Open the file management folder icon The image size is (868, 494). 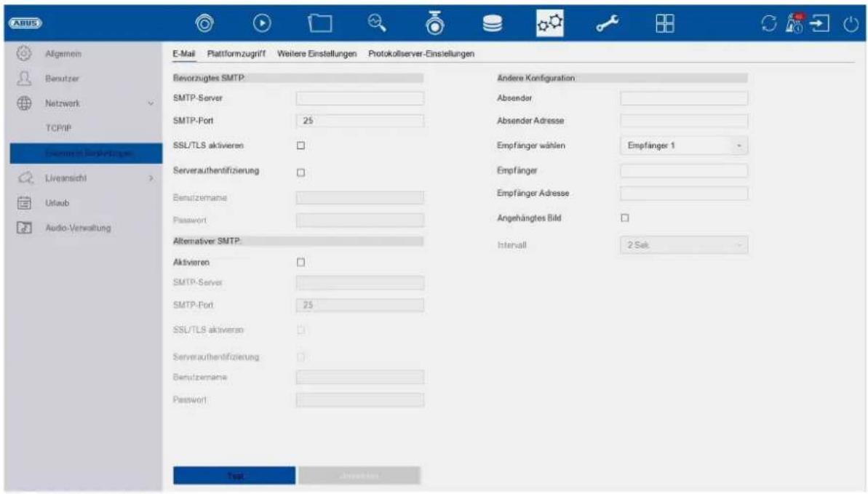(320, 23)
